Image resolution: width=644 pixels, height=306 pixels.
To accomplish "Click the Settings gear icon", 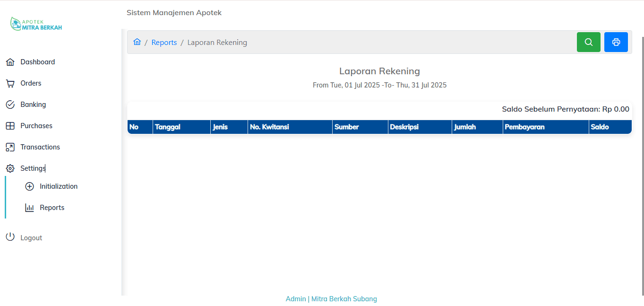I will (10, 168).
